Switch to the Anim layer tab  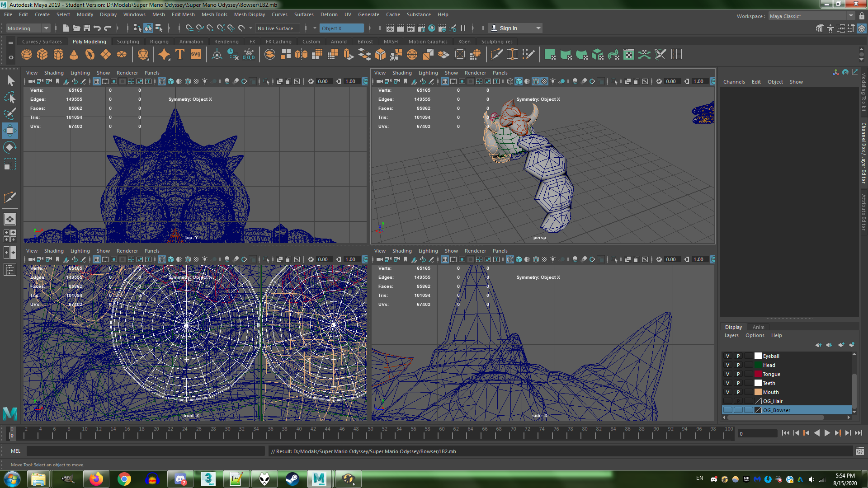[x=759, y=327]
